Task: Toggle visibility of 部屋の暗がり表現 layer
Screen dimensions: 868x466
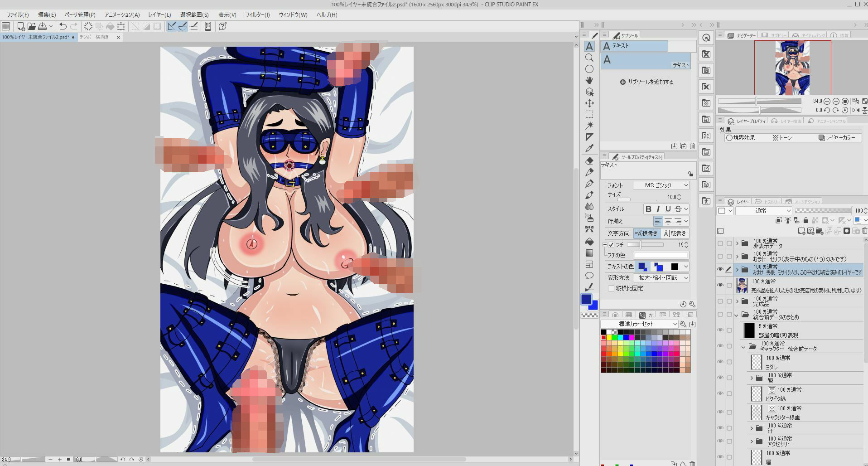Action: point(720,330)
